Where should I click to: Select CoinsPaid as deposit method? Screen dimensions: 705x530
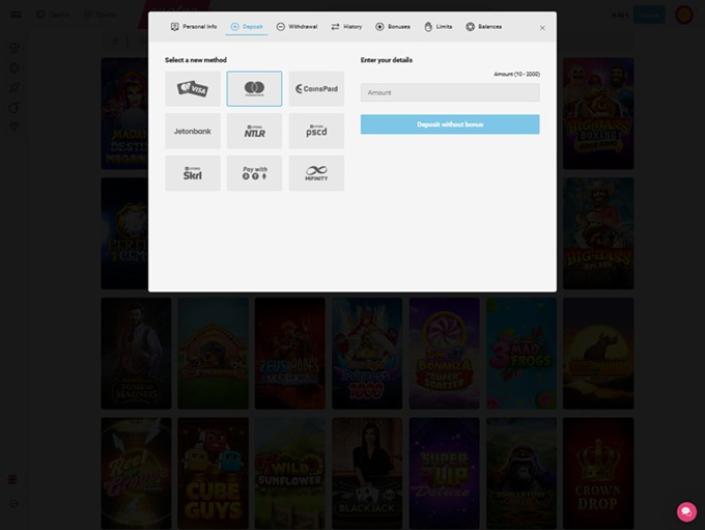coord(316,89)
